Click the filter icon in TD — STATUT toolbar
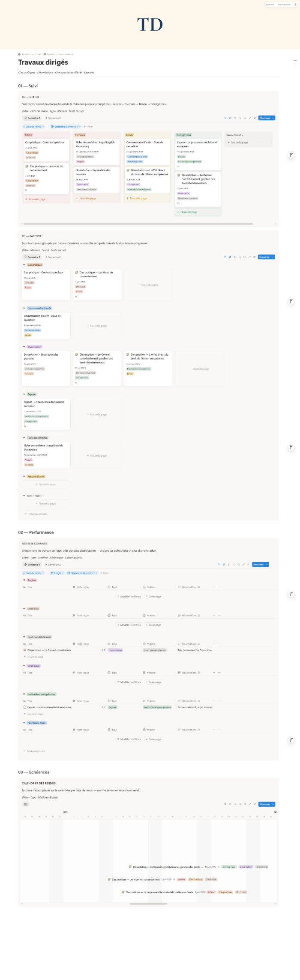 tap(225, 118)
